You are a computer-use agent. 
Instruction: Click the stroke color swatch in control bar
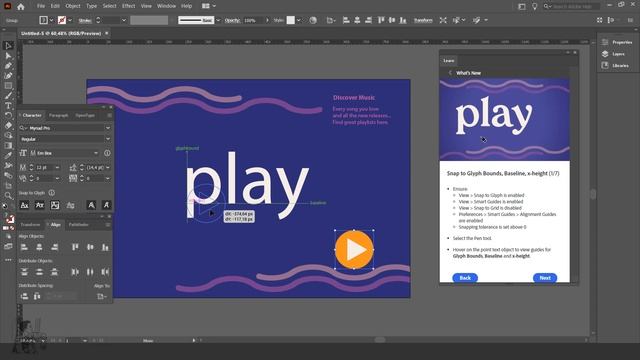(x=62, y=20)
